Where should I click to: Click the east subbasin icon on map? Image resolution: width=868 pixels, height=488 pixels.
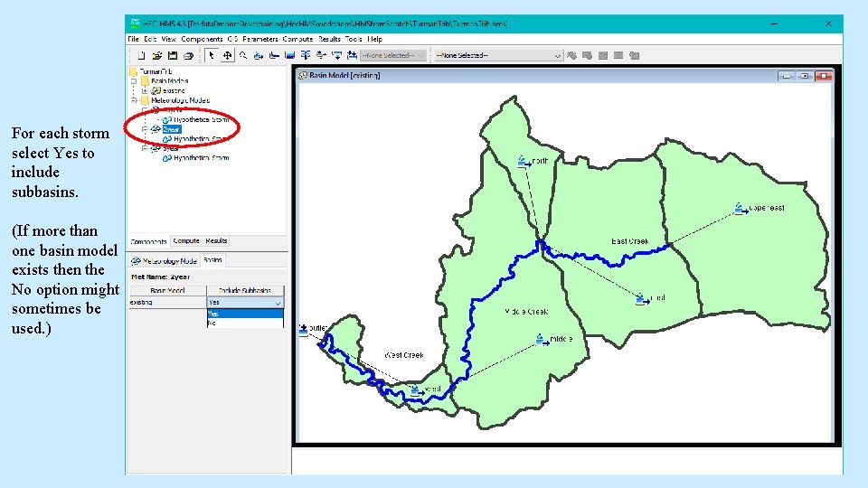coord(642,299)
